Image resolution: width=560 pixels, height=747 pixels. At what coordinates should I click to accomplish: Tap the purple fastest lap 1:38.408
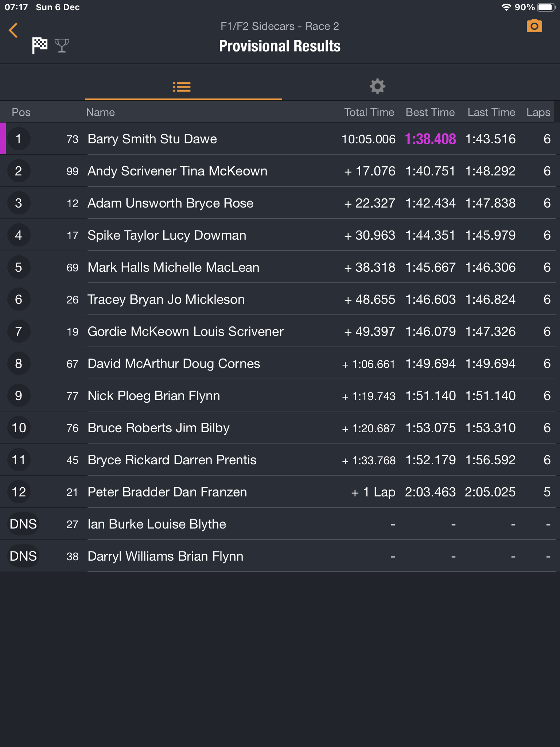[430, 139]
